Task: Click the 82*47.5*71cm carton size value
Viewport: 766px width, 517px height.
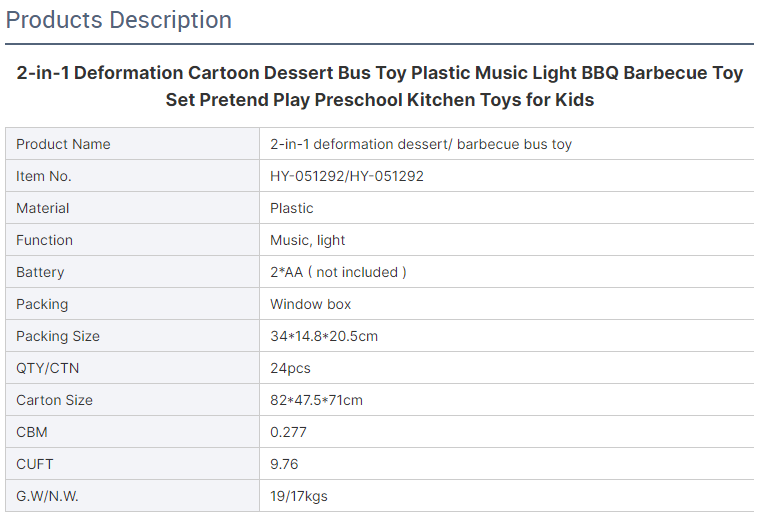Action: [x=316, y=400]
